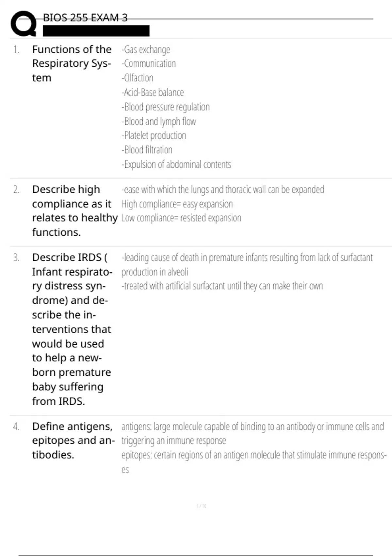Select the Low compliance= resisted expansion line
392x556 pixels.
[x=181, y=218]
